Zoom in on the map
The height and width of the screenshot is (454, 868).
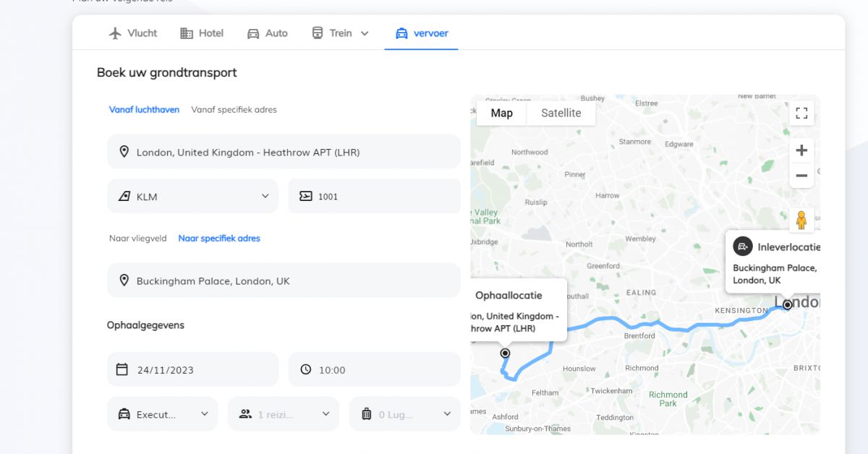coord(801,150)
